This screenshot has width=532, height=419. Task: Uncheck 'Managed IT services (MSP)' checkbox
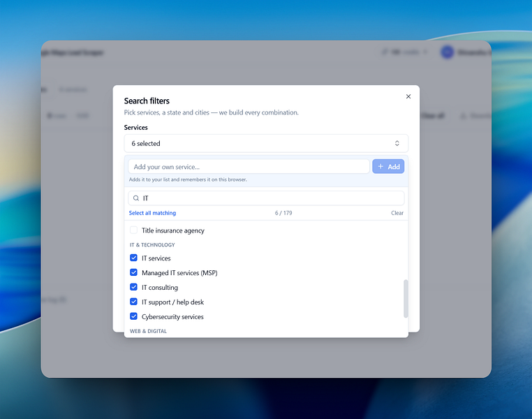point(133,272)
